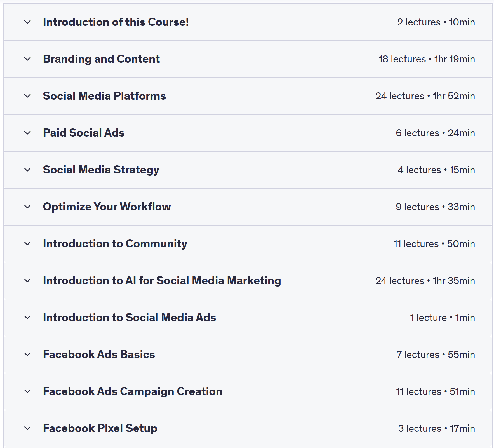The width and height of the screenshot is (494, 448).
Task: Expand chevron for Facebook Pixel Setup
Action: 27,428
